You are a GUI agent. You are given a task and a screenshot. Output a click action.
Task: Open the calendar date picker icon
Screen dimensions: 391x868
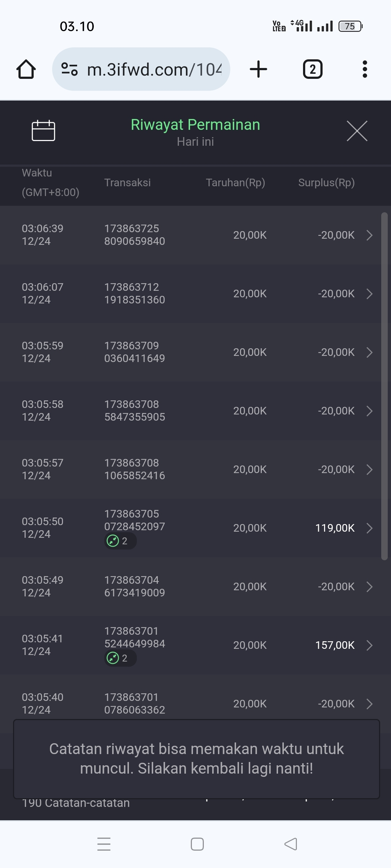click(43, 130)
